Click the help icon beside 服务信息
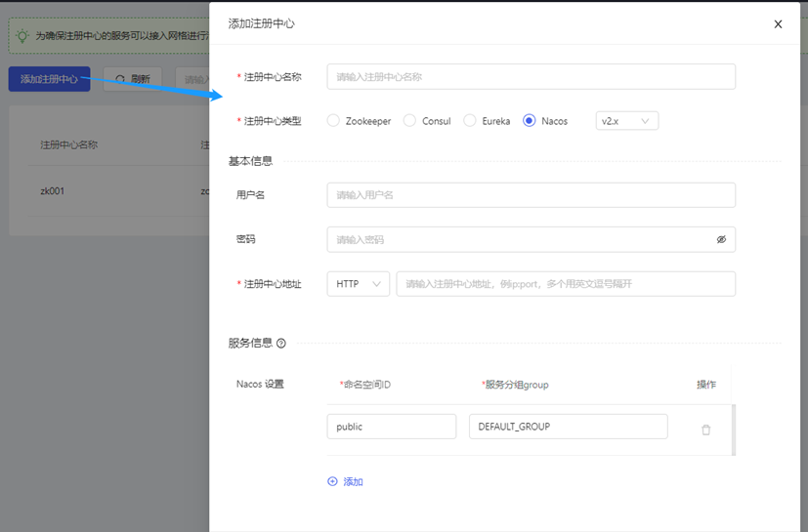 [x=280, y=344]
